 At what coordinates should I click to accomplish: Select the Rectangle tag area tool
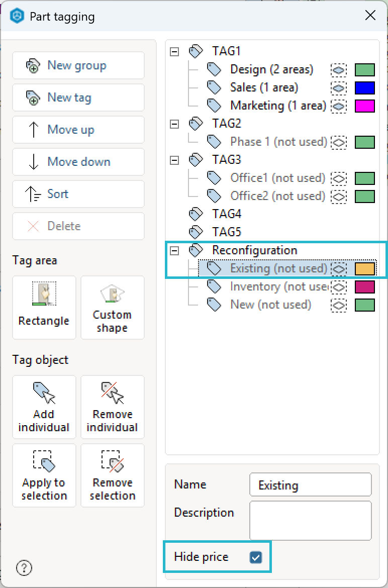tap(44, 308)
